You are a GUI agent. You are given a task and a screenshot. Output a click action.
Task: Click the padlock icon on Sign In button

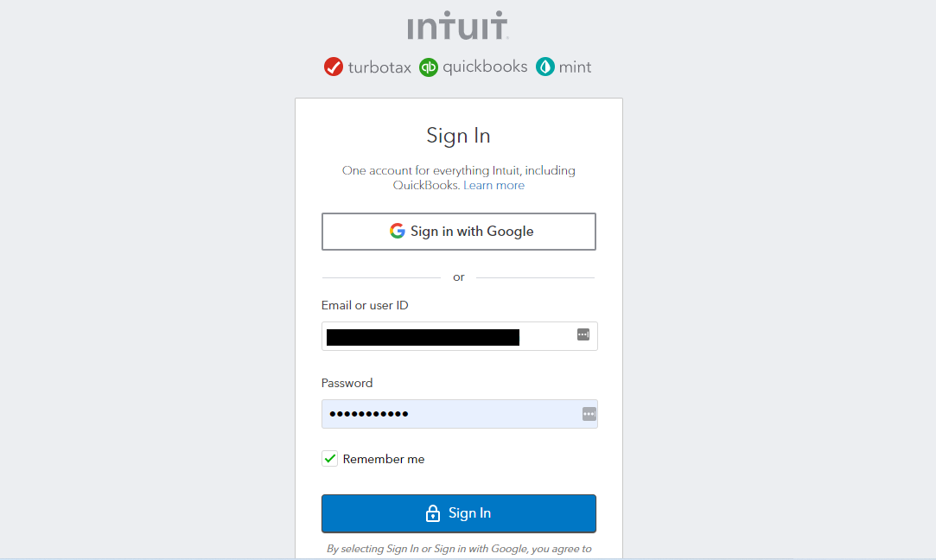433,513
